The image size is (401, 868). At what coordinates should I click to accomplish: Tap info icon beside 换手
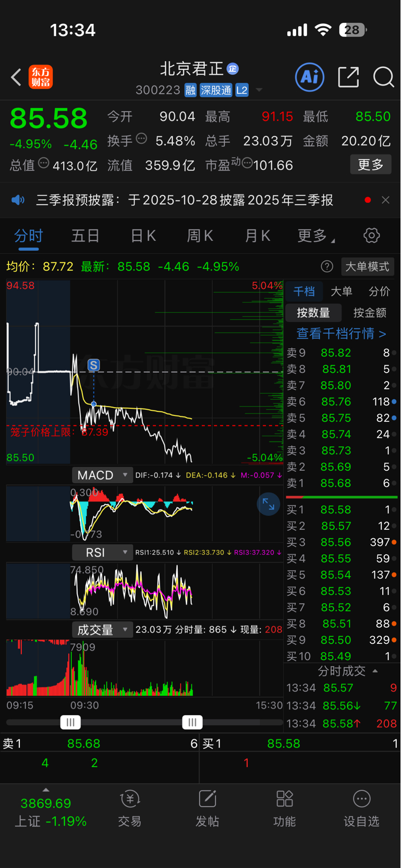(x=141, y=139)
